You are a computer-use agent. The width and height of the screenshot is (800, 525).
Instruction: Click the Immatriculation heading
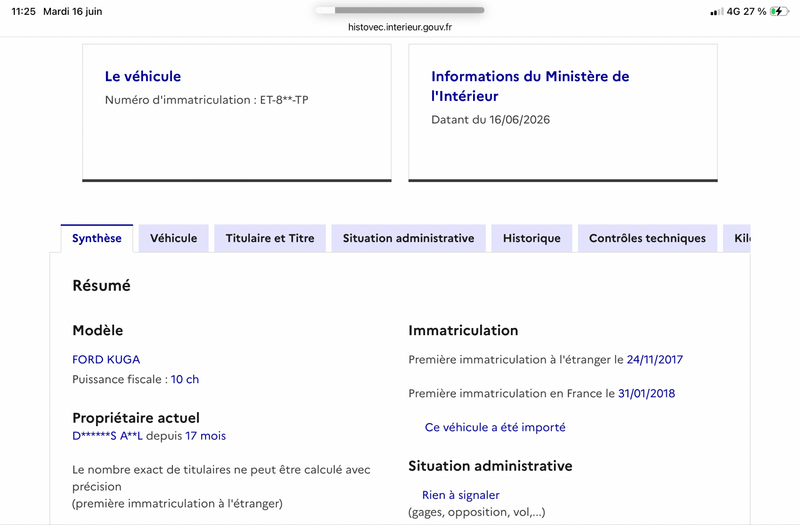(x=463, y=330)
